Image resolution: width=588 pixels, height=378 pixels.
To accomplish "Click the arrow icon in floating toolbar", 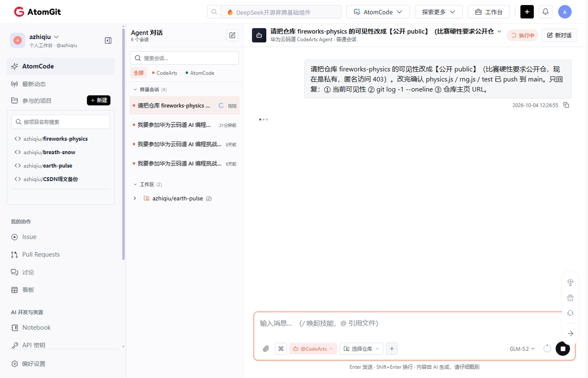I will pos(570,333).
